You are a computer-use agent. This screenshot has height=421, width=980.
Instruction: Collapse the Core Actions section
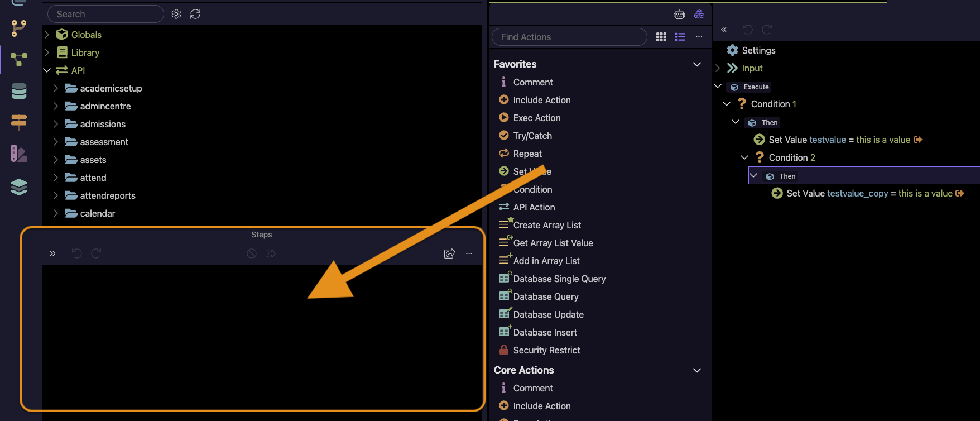click(x=697, y=370)
